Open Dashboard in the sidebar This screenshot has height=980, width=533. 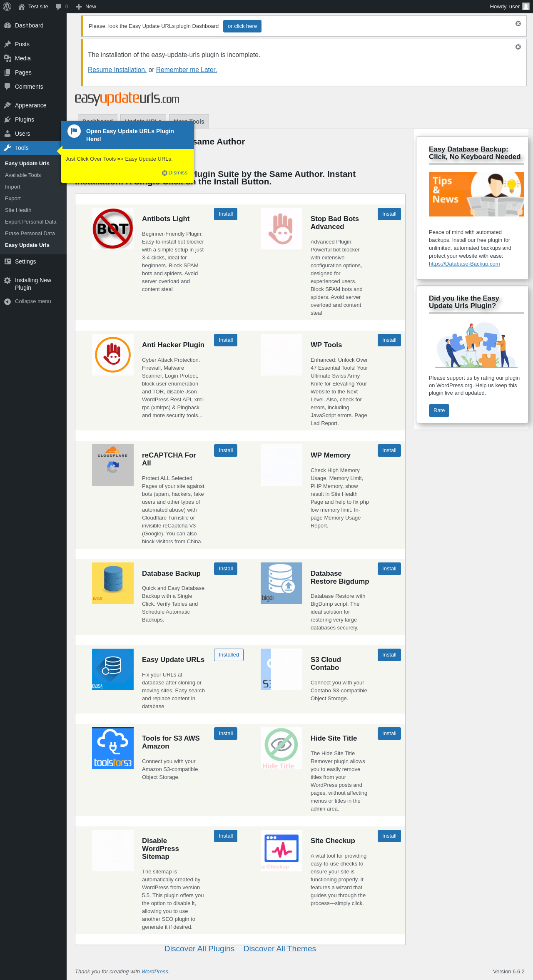point(33,25)
